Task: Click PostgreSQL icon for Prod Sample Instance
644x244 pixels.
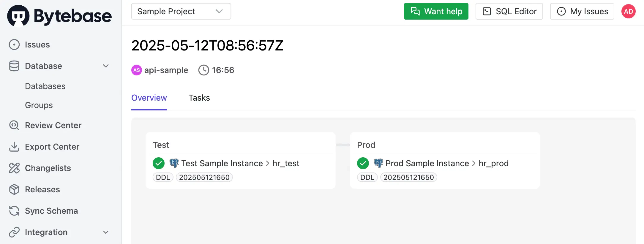Action: (x=378, y=163)
